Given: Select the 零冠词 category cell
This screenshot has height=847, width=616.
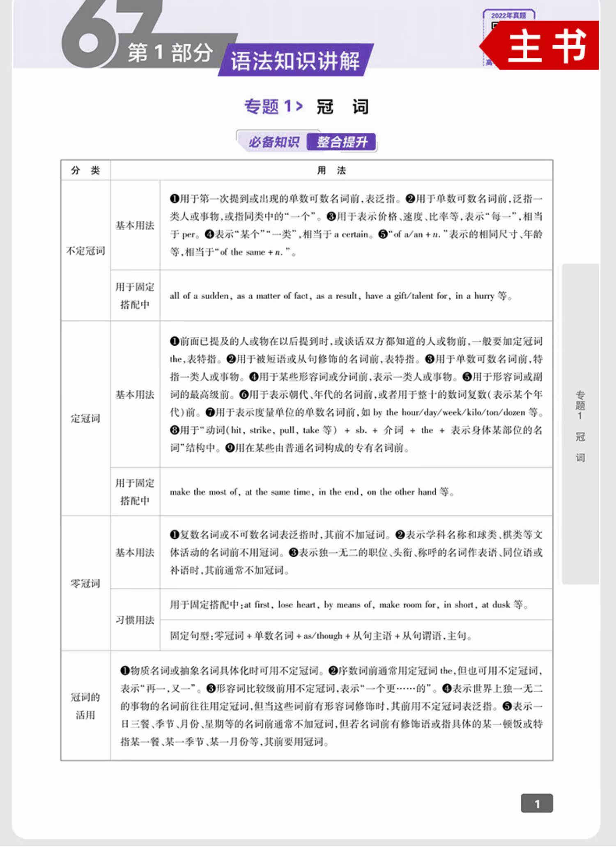Looking at the screenshot, I should [85, 583].
